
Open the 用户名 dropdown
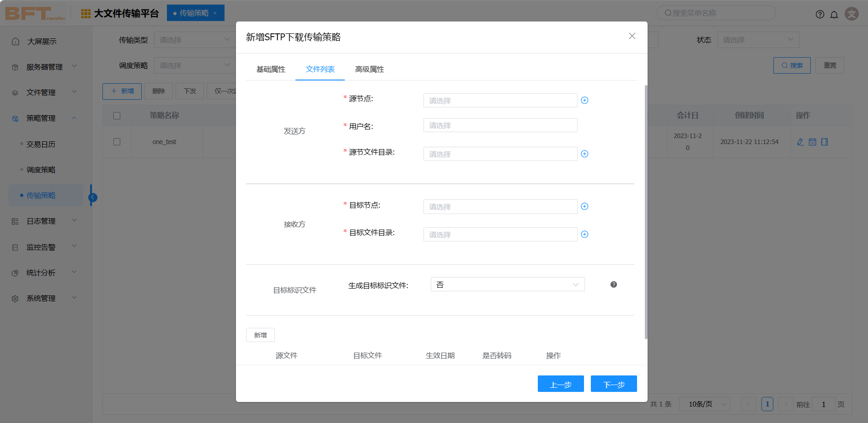(500, 125)
